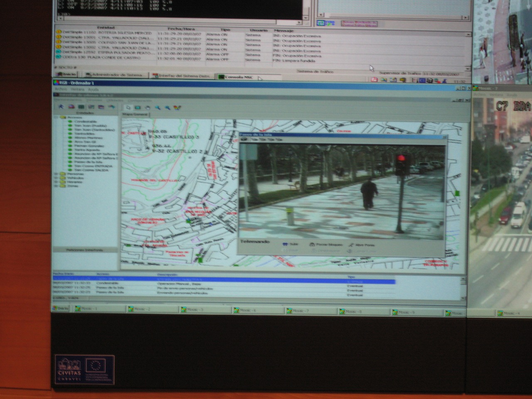Select the highlighted blue row in the event log
Screen dimensions: 532x399
[224, 279]
